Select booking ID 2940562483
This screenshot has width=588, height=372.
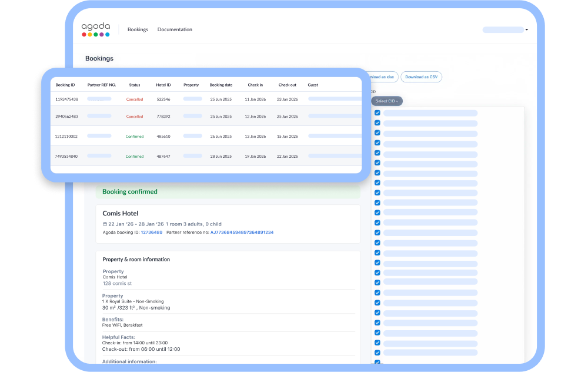pyautogui.click(x=67, y=117)
